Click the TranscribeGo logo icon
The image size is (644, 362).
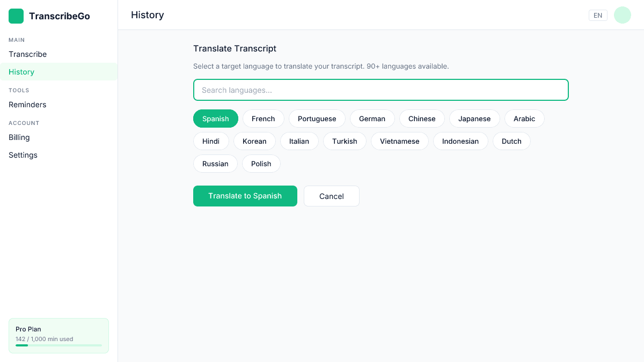pyautogui.click(x=16, y=16)
